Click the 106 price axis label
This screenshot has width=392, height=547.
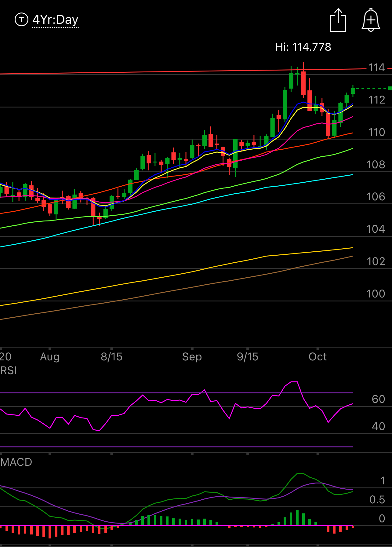pyautogui.click(x=376, y=197)
